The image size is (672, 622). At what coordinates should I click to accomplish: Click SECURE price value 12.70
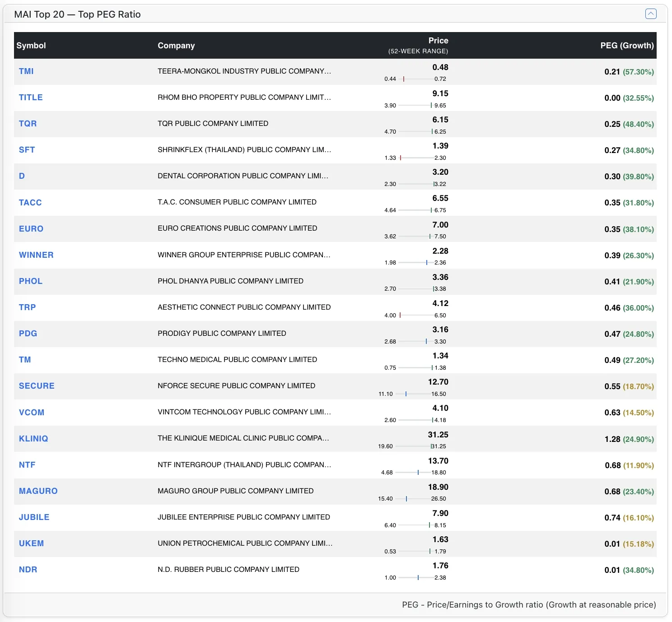point(438,382)
